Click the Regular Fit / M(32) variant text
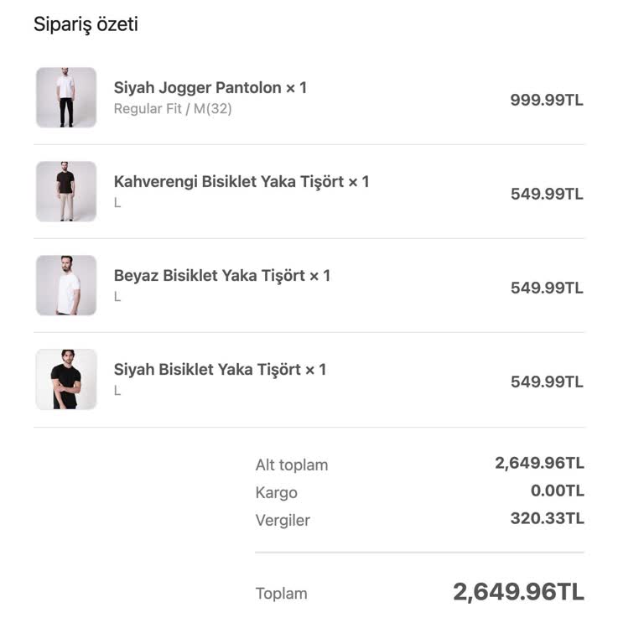This screenshot has width=644, height=644. [x=173, y=109]
